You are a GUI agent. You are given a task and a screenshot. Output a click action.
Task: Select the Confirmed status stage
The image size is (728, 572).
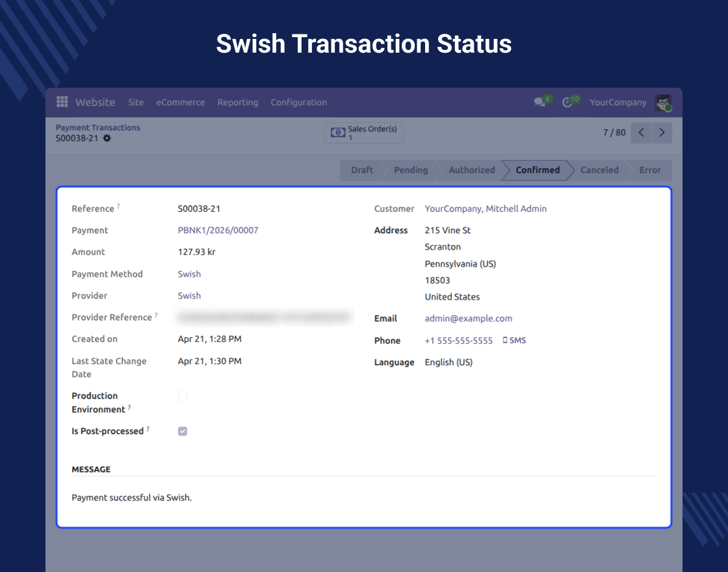538,170
